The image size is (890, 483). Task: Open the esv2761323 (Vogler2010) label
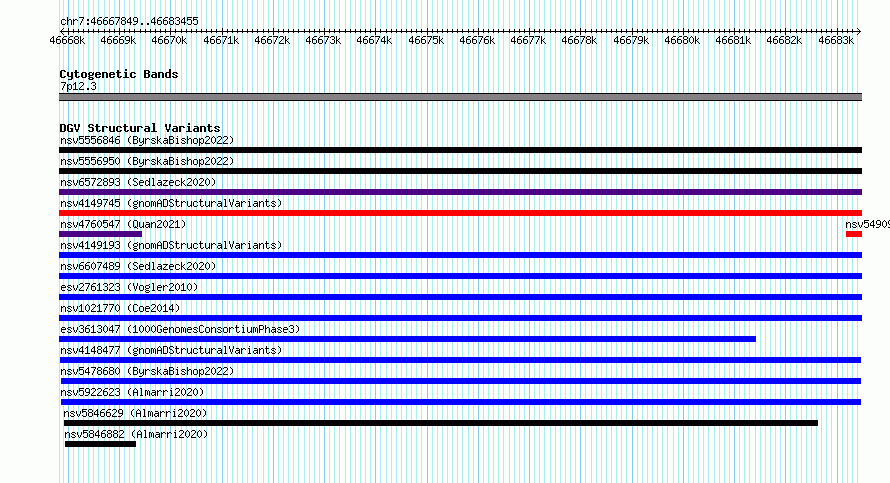(x=129, y=287)
